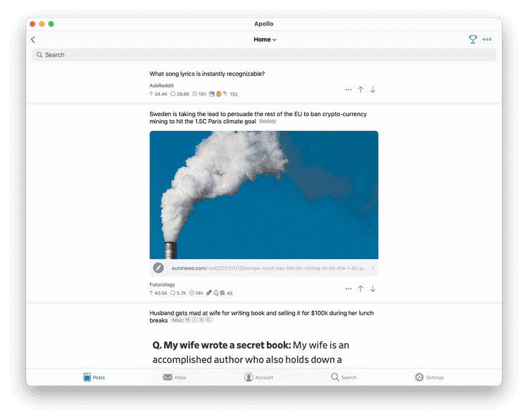
Task: Open more options for AskReddit post
Action: pos(348,90)
